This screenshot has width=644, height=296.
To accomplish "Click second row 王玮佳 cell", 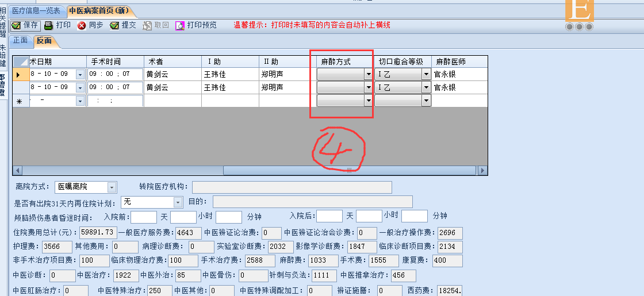I will [230, 88].
